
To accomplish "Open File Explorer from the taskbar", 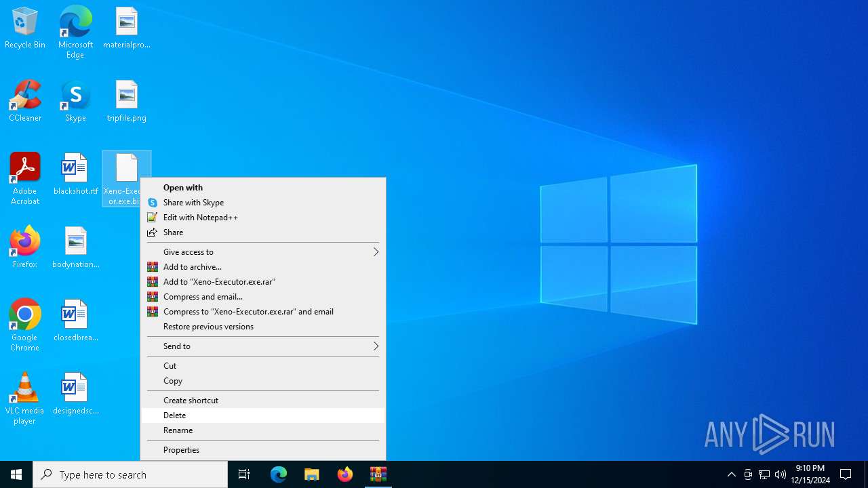I will (x=312, y=474).
